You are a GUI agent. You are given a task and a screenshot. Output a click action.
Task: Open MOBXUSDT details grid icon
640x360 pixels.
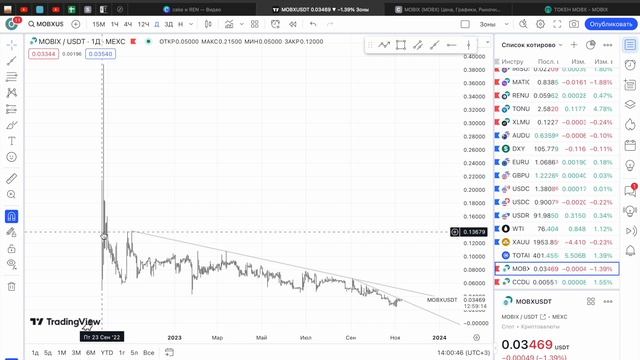pos(591,301)
